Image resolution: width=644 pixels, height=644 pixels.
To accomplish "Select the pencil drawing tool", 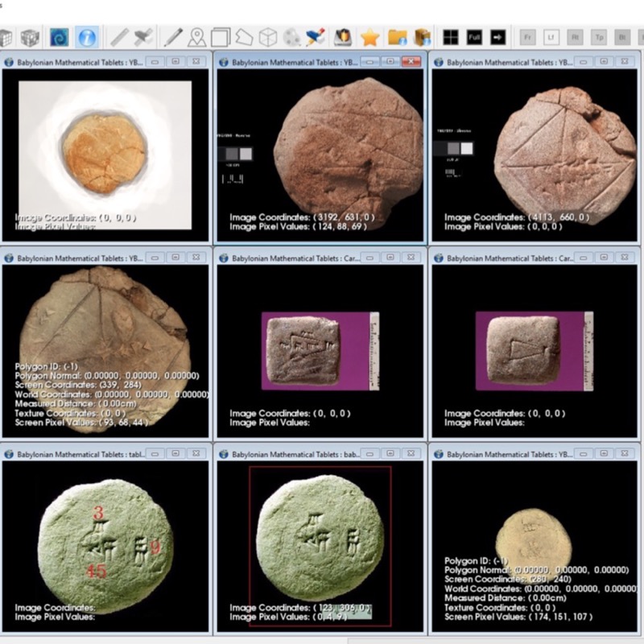I will click(173, 37).
